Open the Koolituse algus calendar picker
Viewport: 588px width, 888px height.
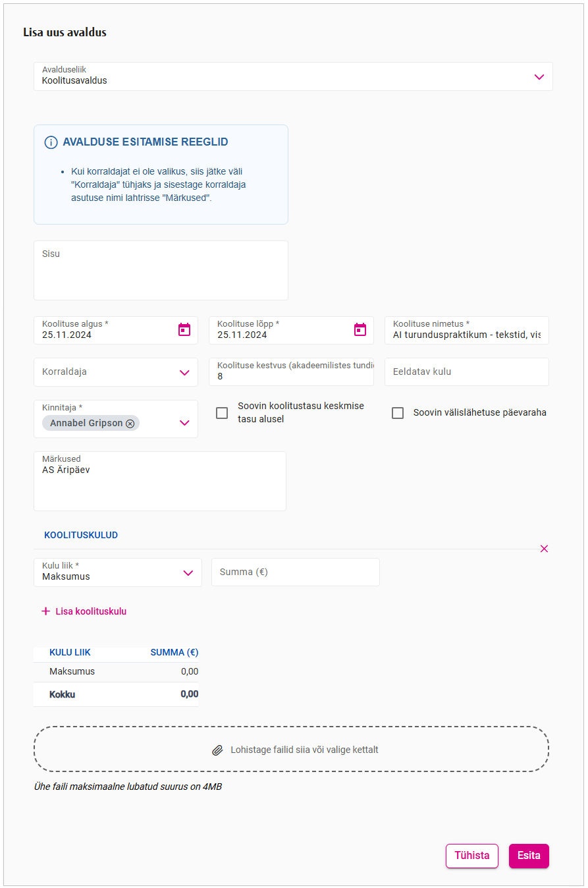tap(184, 330)
